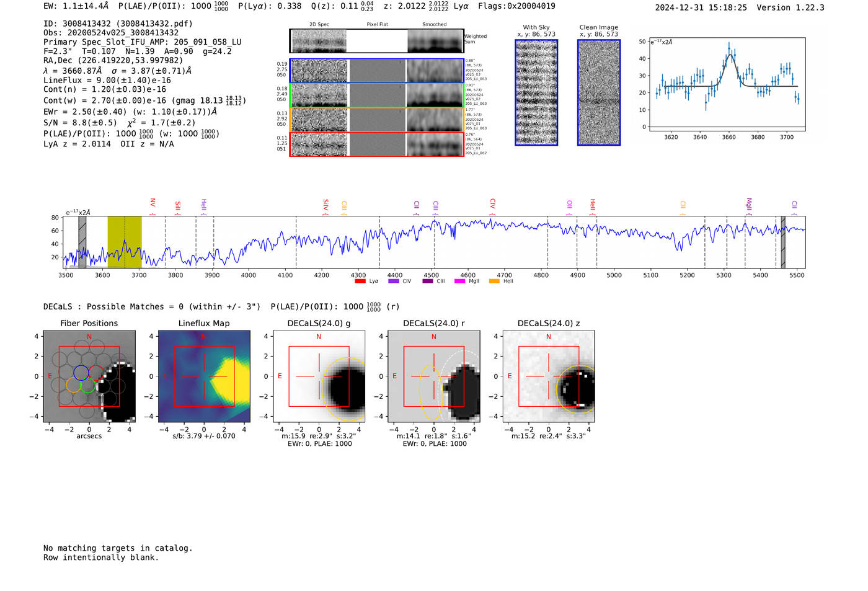Click the red NV line marker label
The width and height of the screenshot is (868, 591).
click(x=153, y=203)
